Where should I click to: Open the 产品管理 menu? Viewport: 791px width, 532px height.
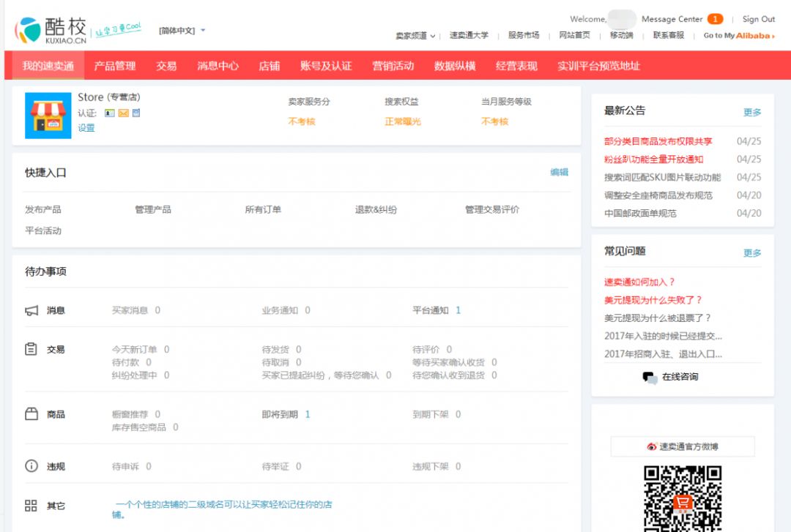114,66
